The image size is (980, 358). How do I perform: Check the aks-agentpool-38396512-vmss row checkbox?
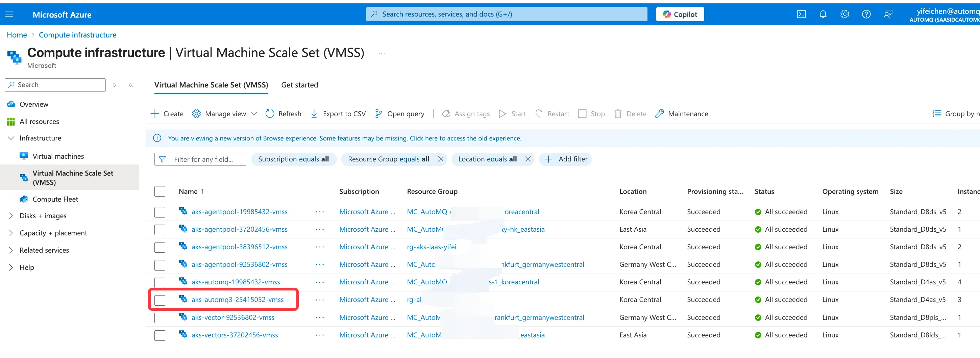pyautogui.click(x=160, y=247)
